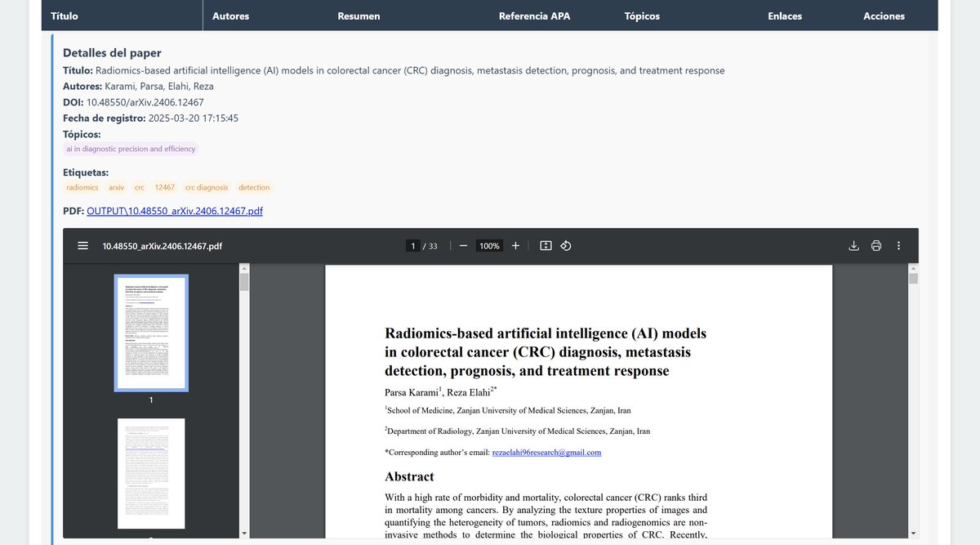Open the PDF viewer's three-dot options menu

pos(898,245)
